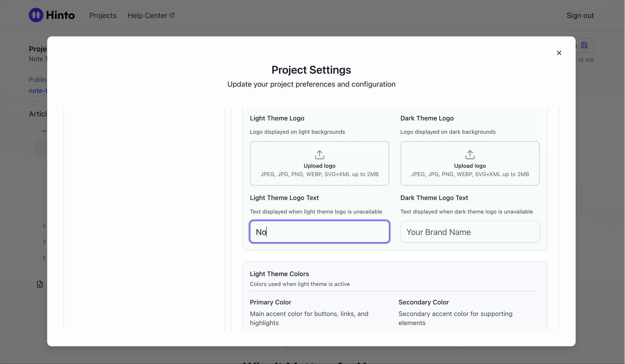This screenshot has width=625, height=364.
Task: Expand the topmost collapsed right-chevron in sidebar
Action: click(x=44, y=226)
